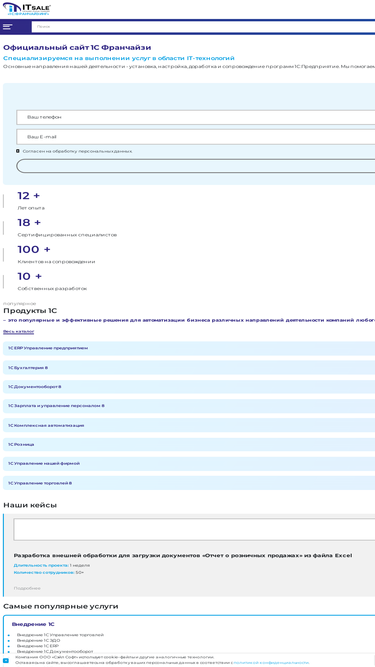
Task: Click the case image placeholder
Action: tap(194, 530)
